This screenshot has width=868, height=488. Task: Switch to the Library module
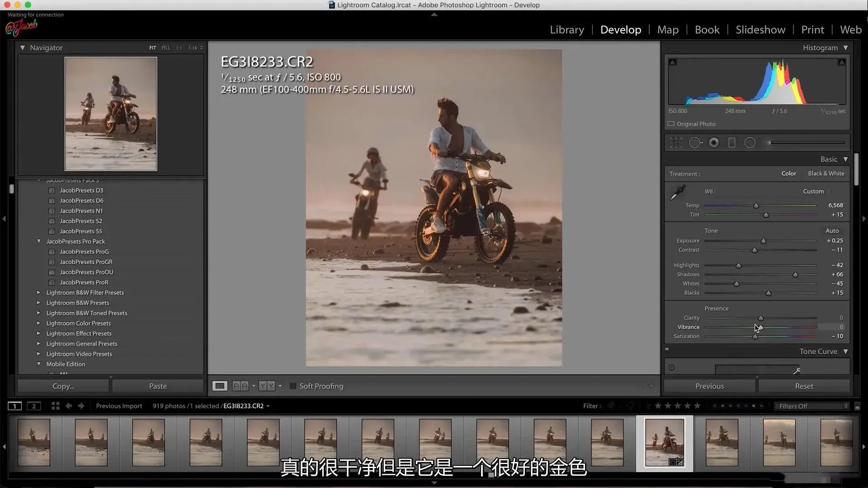[x=567, y=30]
